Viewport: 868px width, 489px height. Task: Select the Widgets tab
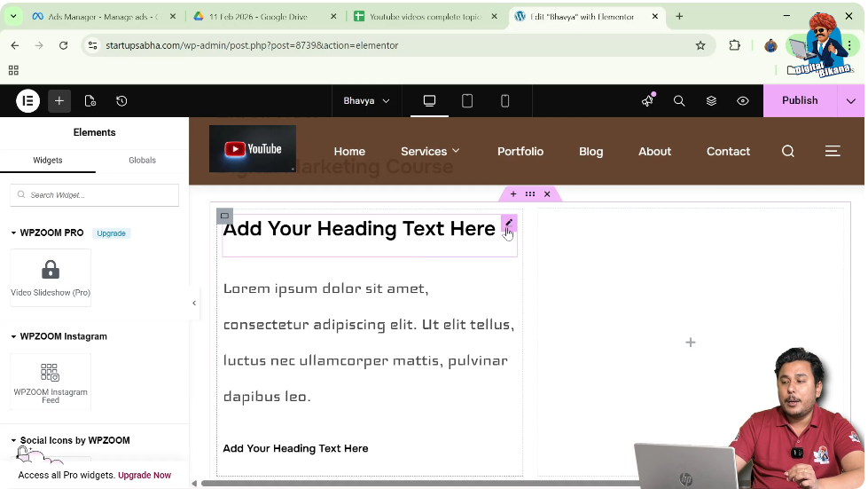48,161
